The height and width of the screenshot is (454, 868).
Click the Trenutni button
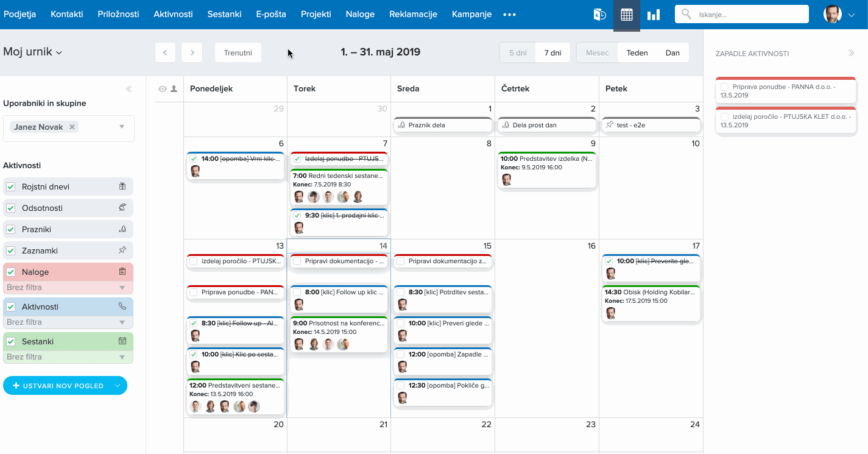238,52
